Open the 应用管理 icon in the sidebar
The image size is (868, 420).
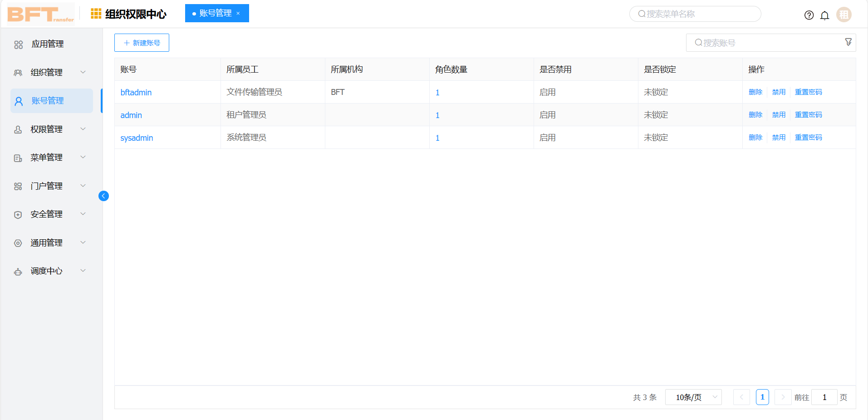[18, 44]
